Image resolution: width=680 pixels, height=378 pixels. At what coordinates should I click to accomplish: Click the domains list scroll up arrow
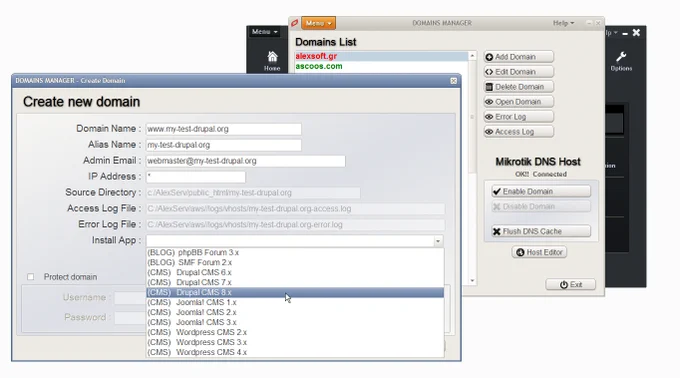tap(472, 55)
